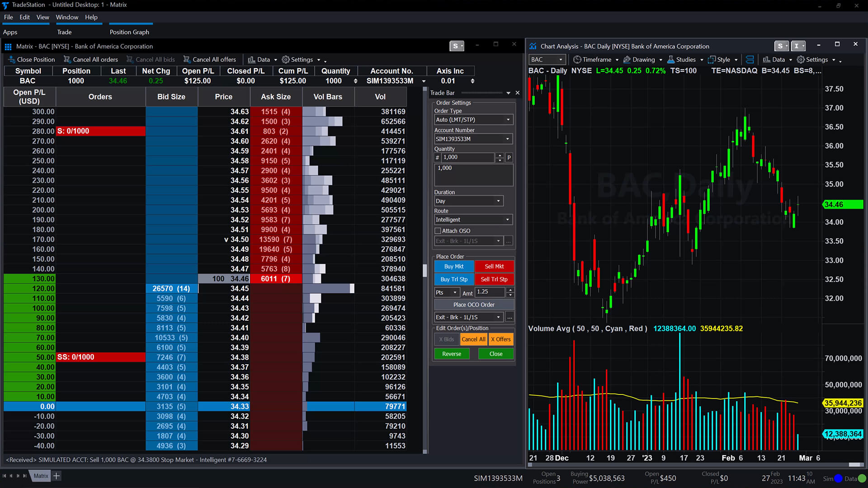Click the blue trade bar toggle icon in chart toolbar
868x488 pixels.
750,60
